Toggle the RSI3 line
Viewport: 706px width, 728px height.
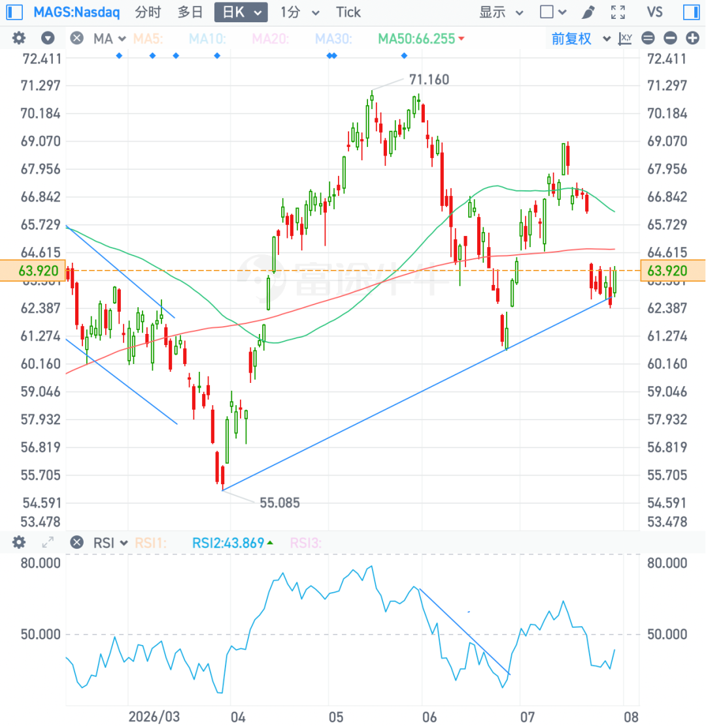tap(306, 543)
